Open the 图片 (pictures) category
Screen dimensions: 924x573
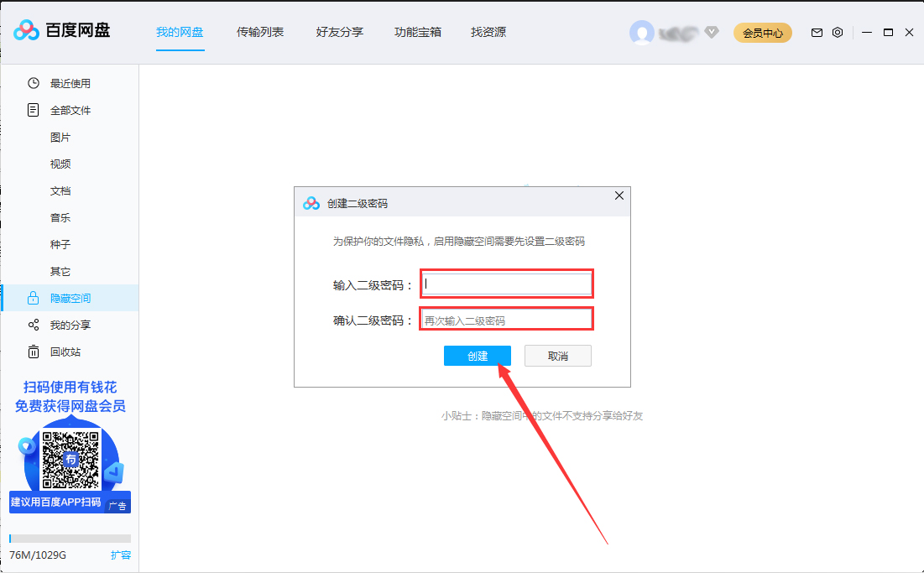coord(60,137)
